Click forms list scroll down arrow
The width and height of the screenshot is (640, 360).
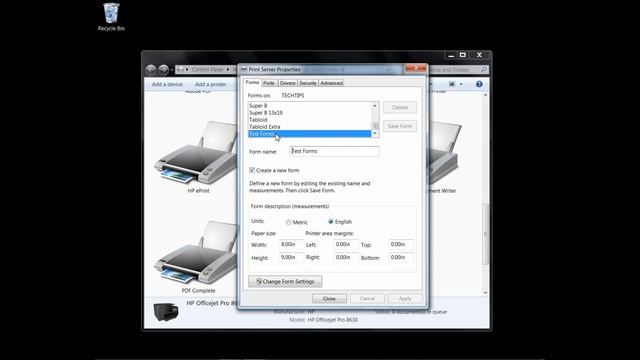pyautogui.click(x=375, y=133)
